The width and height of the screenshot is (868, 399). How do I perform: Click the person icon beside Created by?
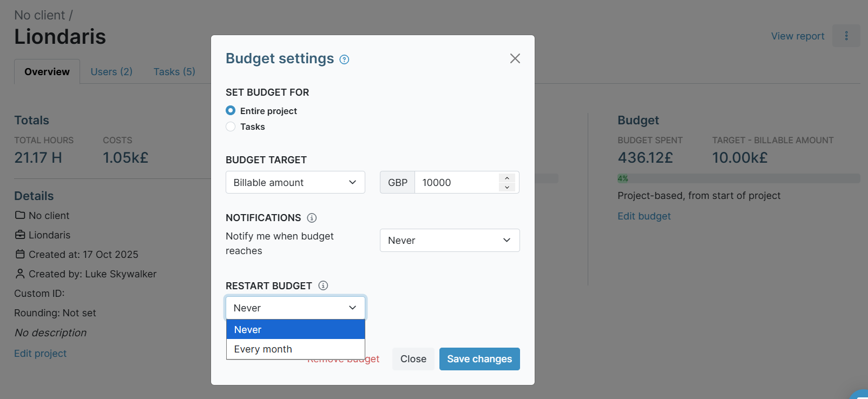(x=20, y=274)
